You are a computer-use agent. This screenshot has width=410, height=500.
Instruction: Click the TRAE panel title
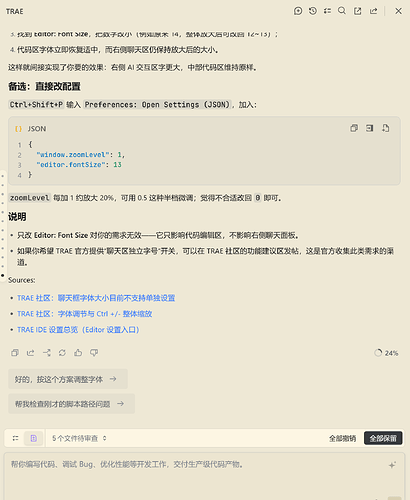coord(15,11)
